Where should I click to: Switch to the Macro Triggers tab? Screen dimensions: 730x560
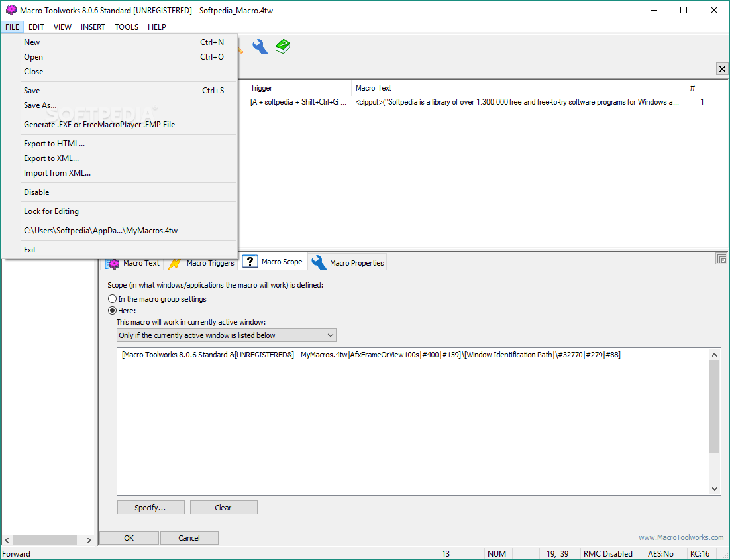click(x=201, y=263)
